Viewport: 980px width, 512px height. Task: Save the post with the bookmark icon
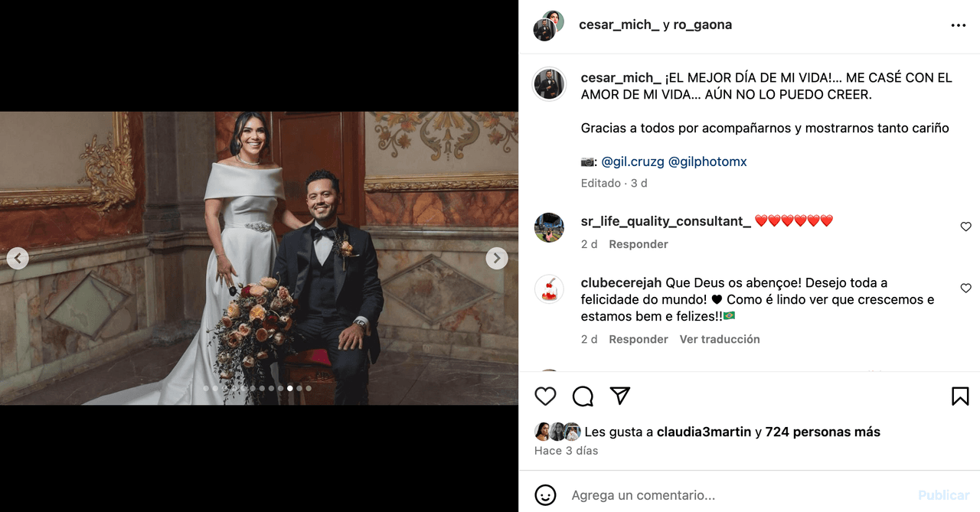pos(961,396)
